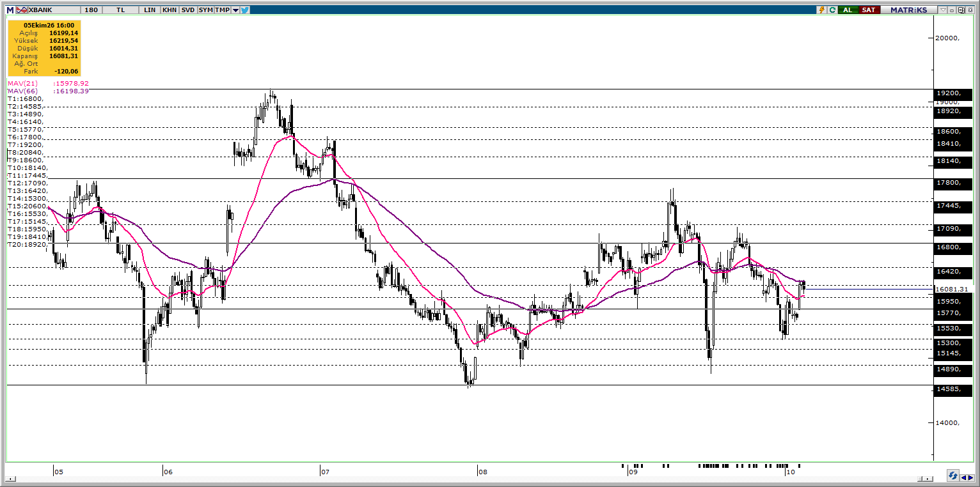Click the blue sync arrows icon
The width and height of the screenshot is (980, 487).
pyautogui.click(x=952, y=476)
